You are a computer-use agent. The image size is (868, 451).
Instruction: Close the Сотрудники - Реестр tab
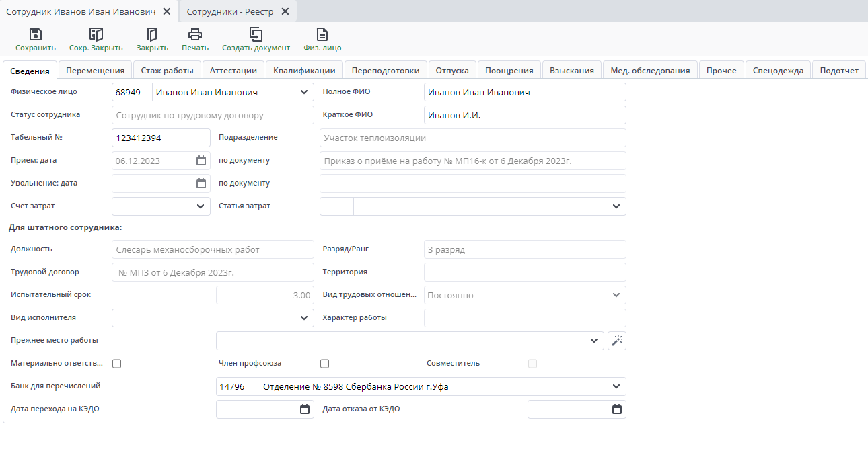tap(285, 12)
